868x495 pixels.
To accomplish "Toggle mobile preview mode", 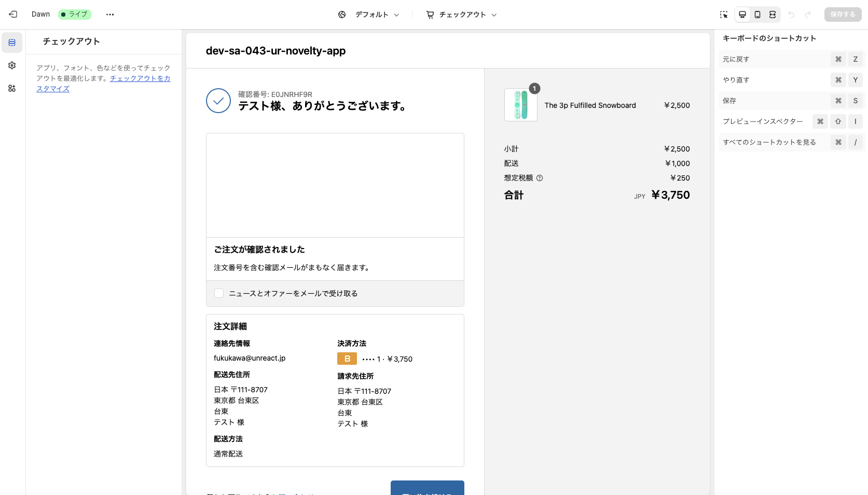I will coord(757,15).
